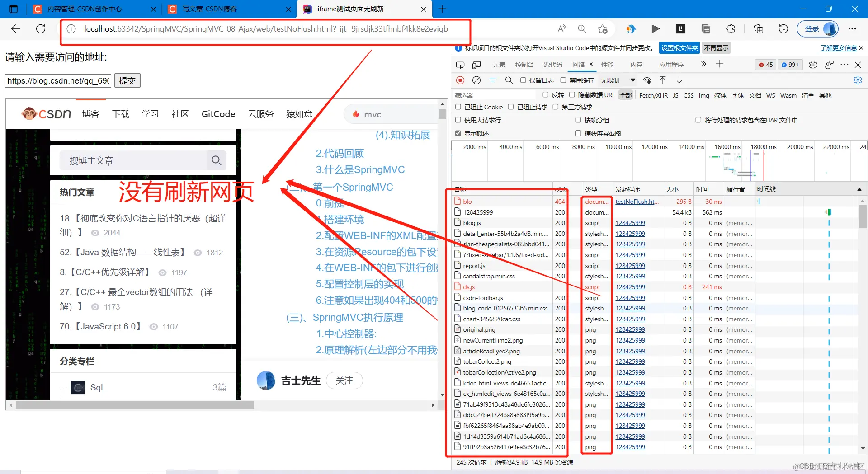Click 设置根文件夹 button in info bar
Screen dimensions: 868x474
pyautogui.click(x=679, y=47)
